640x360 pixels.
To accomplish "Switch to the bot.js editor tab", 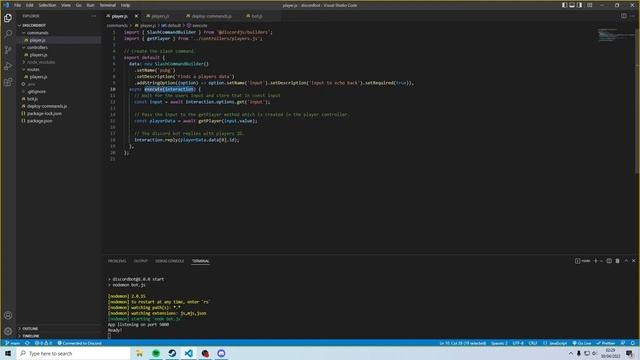I will pyautogui.click(x=257, y=16).
